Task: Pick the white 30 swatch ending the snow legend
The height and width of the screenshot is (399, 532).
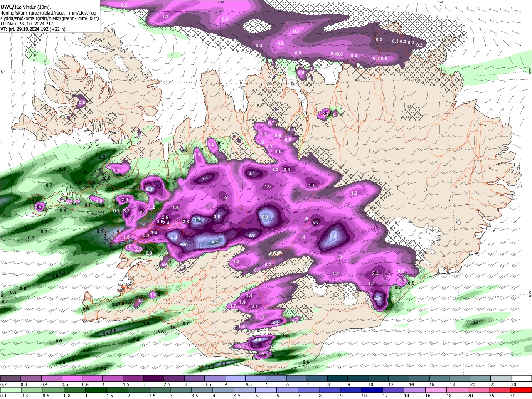Action: (x=522, y=379)
